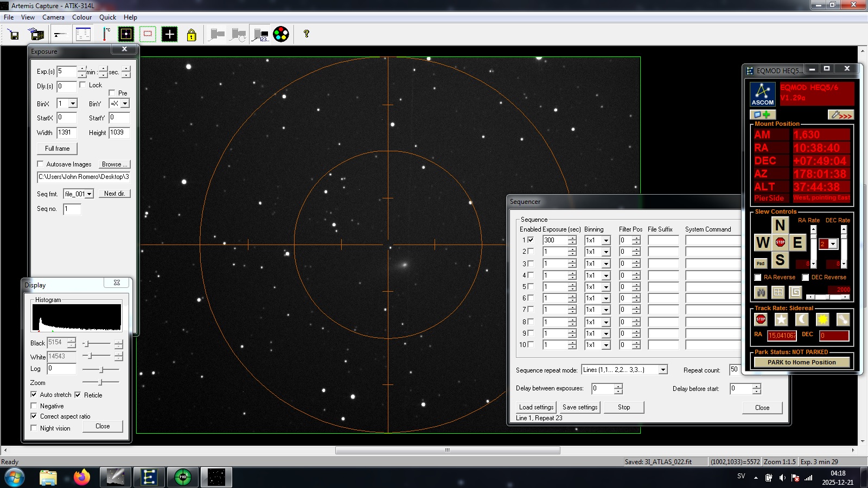Slew mount north with N button

[x=780, y=225]
